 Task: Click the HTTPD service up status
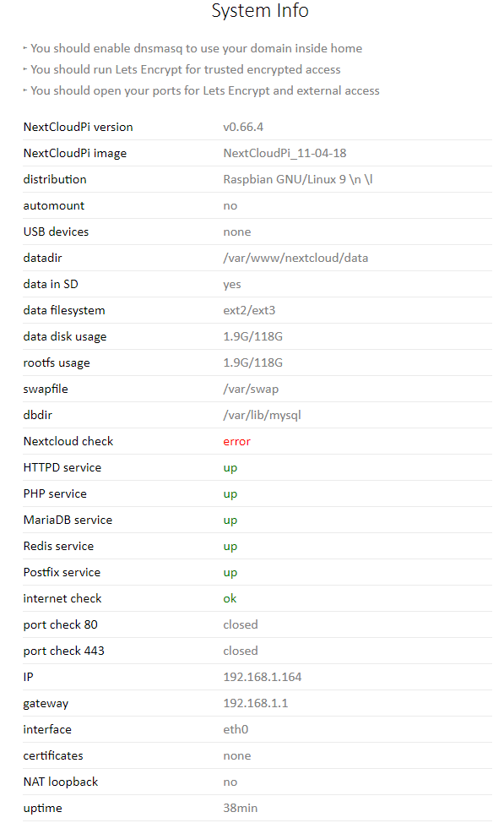click(230, 468)
